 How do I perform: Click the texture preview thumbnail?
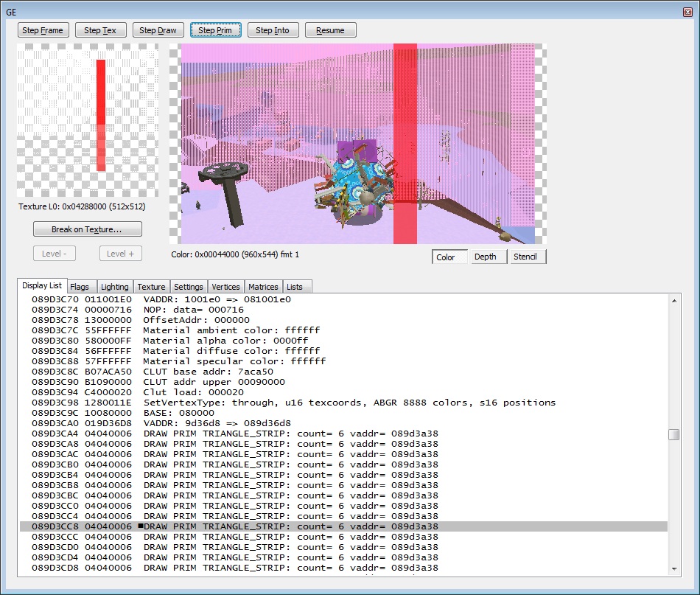pos(87,121)
